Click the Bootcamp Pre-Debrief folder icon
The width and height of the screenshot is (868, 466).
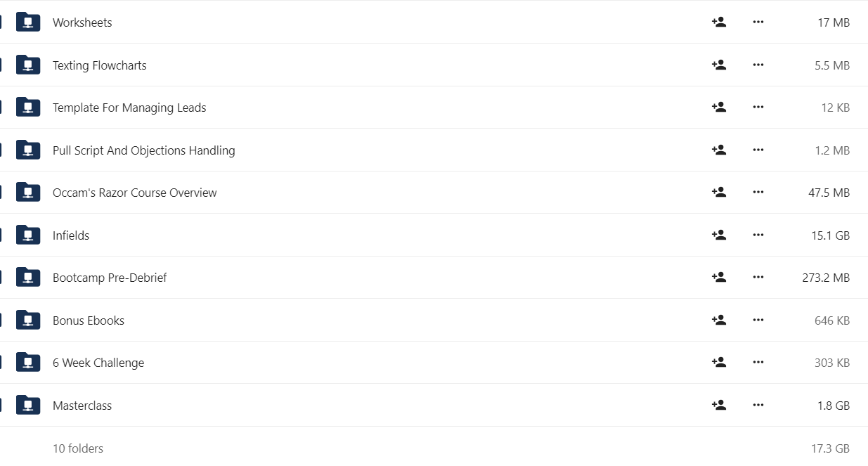coord(28,277)
